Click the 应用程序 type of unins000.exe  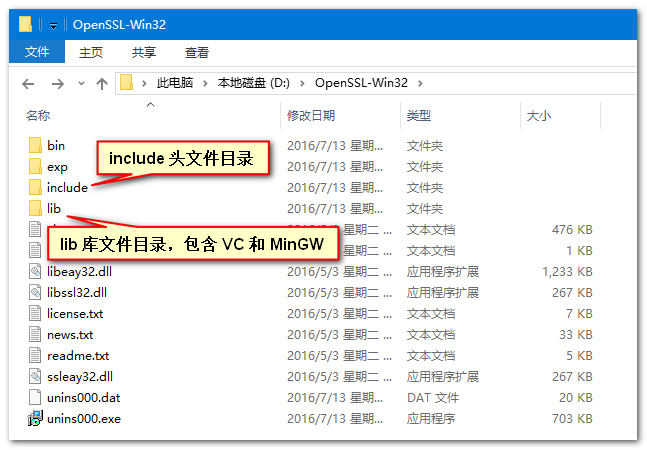coord(431,419)
